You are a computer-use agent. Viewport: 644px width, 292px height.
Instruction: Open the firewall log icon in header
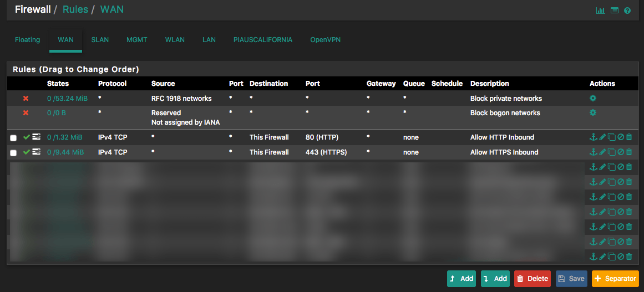tap(615, 11)
